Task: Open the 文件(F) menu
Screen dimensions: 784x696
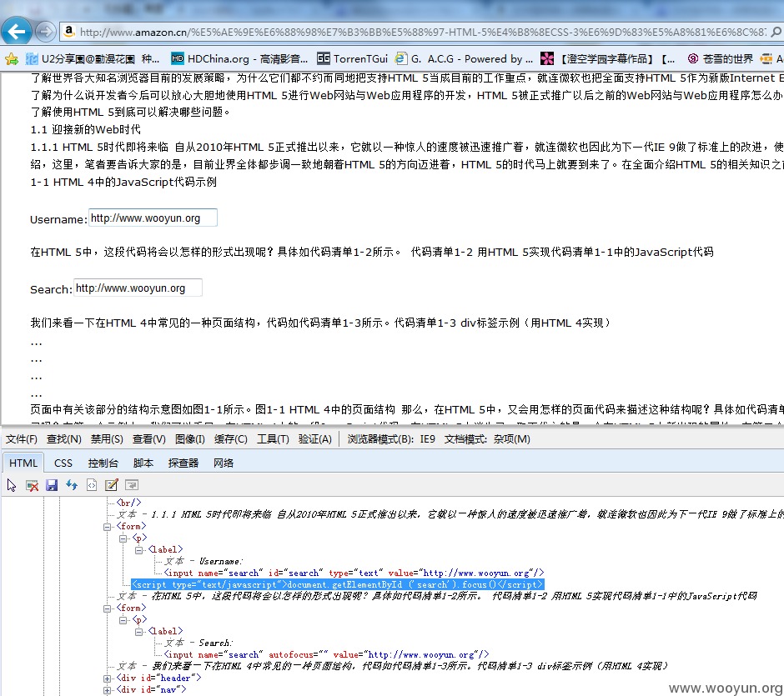Action: pos(22,439)
